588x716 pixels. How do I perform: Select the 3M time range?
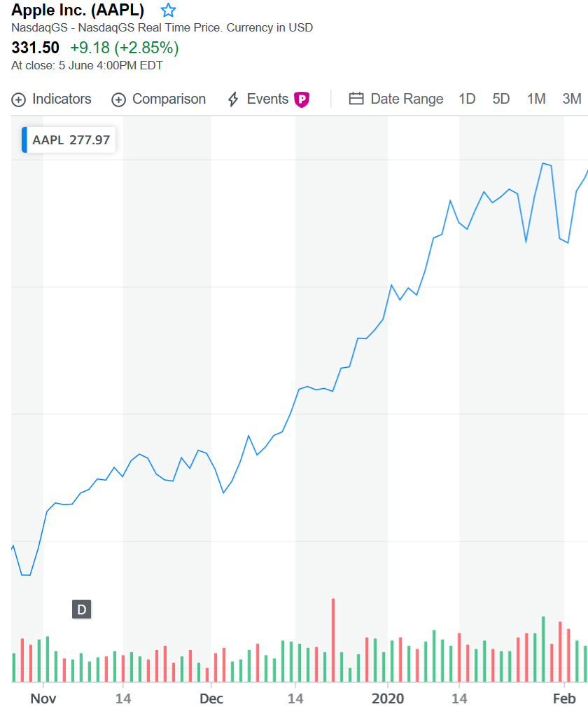coord(572,99)
